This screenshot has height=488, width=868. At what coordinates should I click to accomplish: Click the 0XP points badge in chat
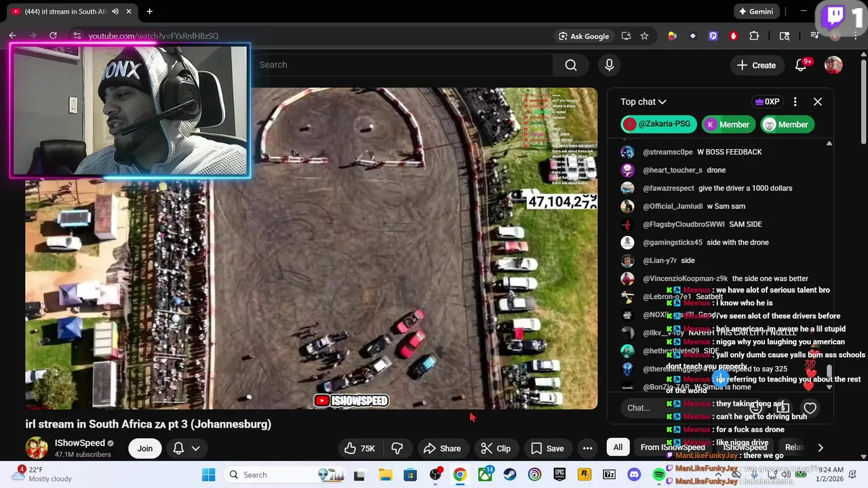click(x=767, y=102)
